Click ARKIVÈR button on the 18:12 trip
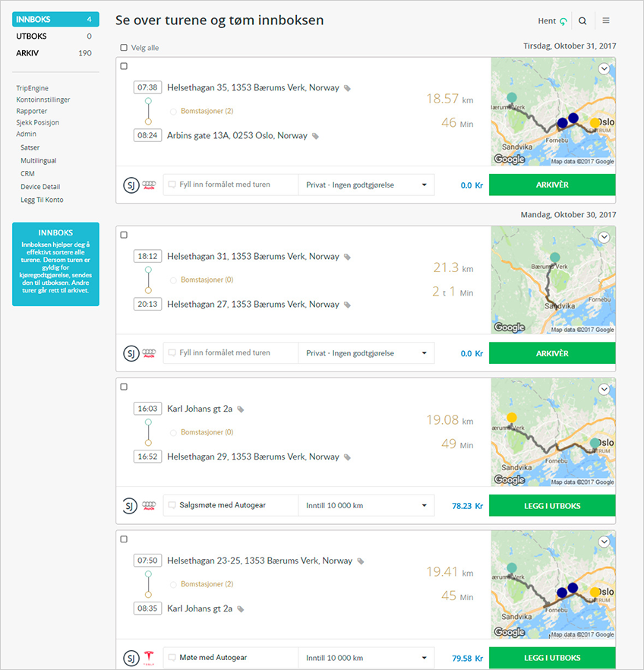This screenshot has width=644, height=670. point(551,353)
